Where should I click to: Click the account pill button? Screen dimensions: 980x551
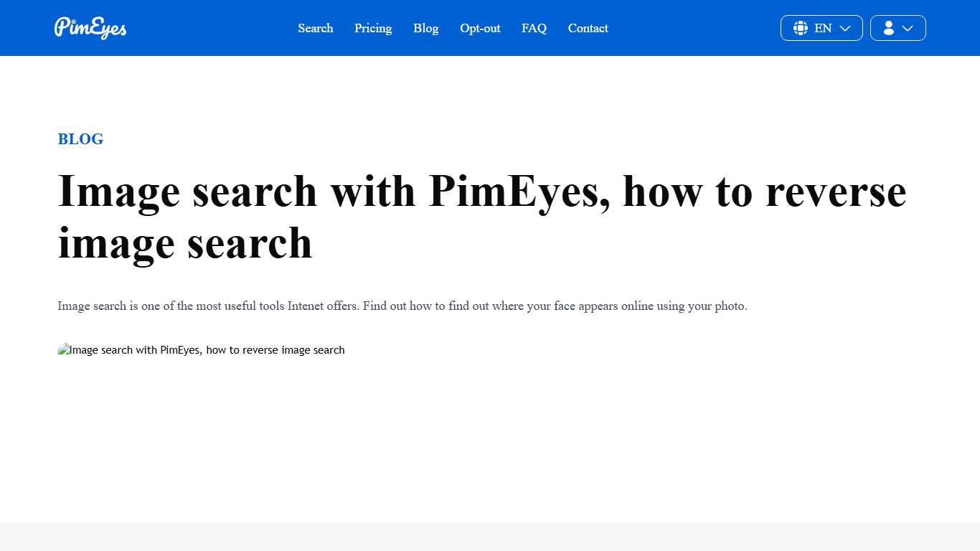pos(897,28)
